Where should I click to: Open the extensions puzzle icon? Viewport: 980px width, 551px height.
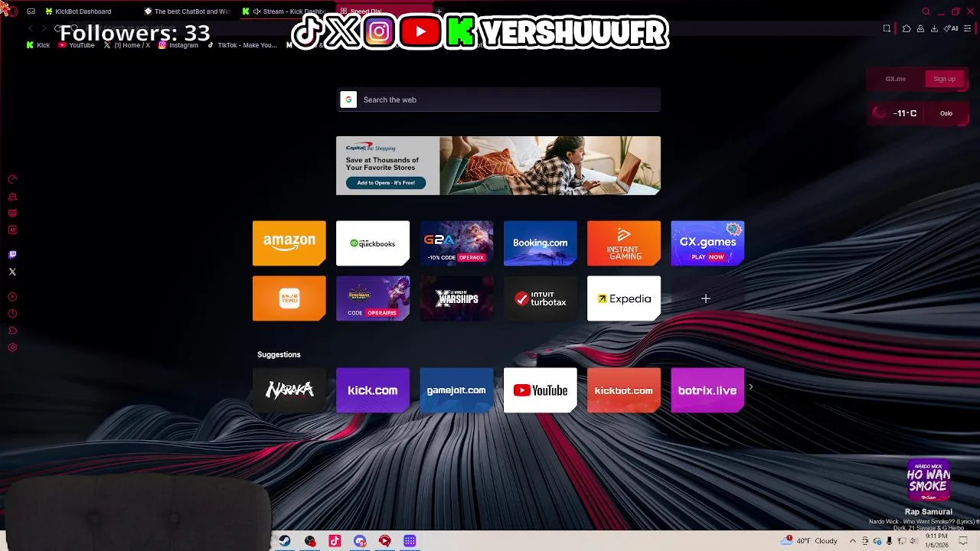(x=906, y=28)
